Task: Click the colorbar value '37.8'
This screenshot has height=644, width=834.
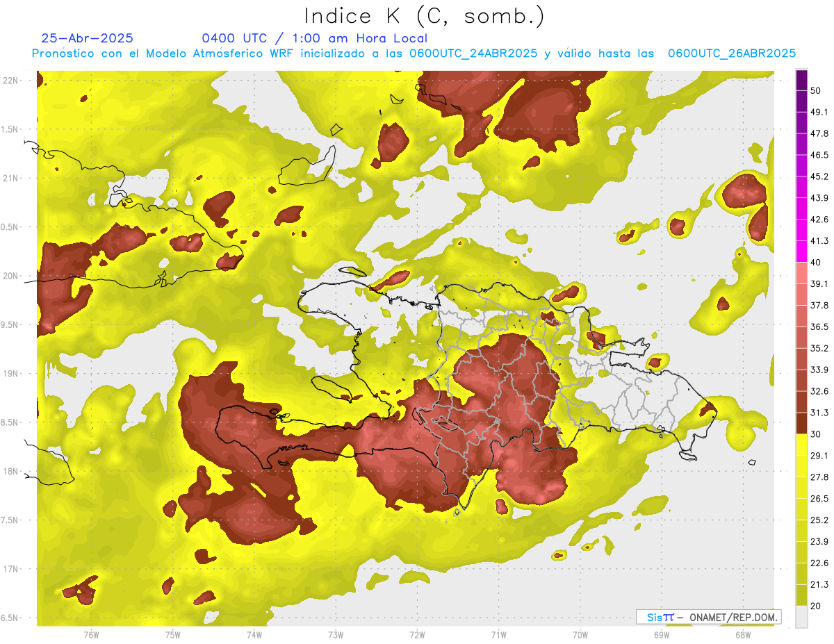Action: [819, 305]
